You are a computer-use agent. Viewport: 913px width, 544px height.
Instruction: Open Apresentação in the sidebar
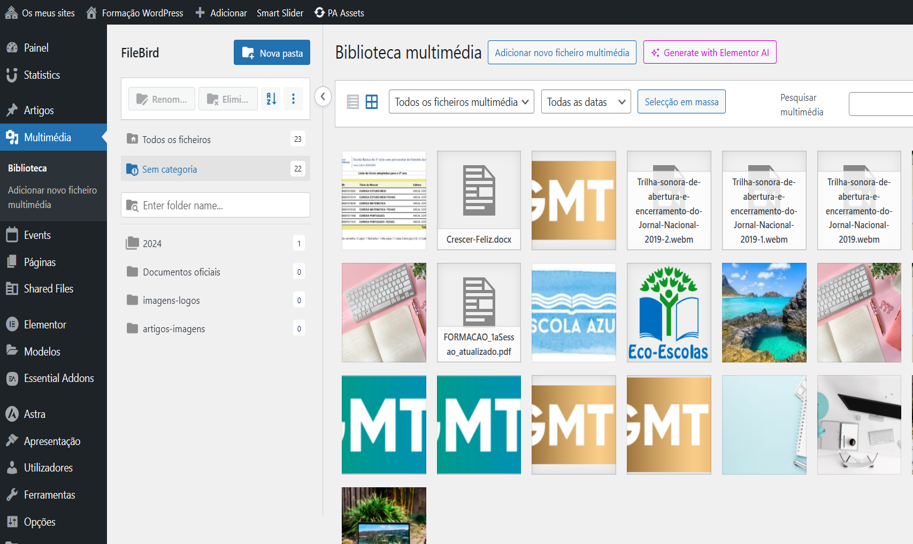(53, 441)
